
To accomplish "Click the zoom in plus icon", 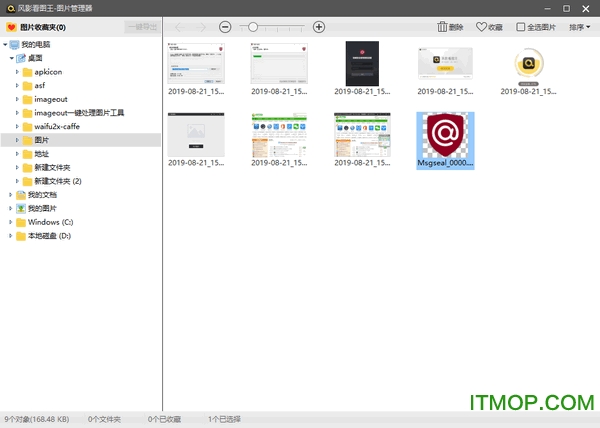I will click(319, 27).
